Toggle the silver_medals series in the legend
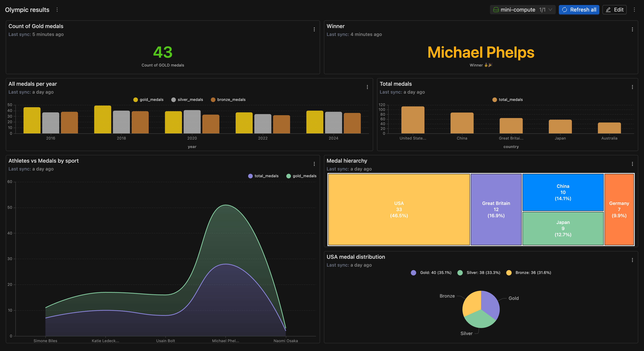The width and height of the screenshot is (644, 351). (x=187, y=99)
